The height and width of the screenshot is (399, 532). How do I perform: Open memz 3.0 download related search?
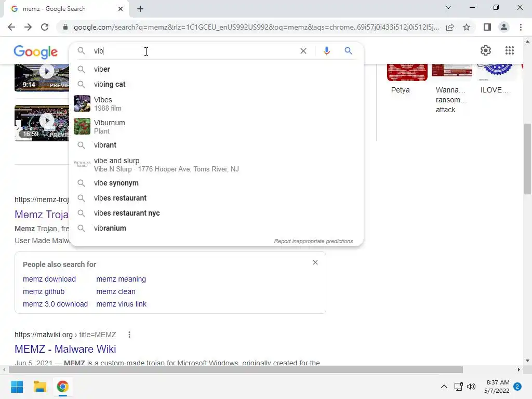click(55, 304)
